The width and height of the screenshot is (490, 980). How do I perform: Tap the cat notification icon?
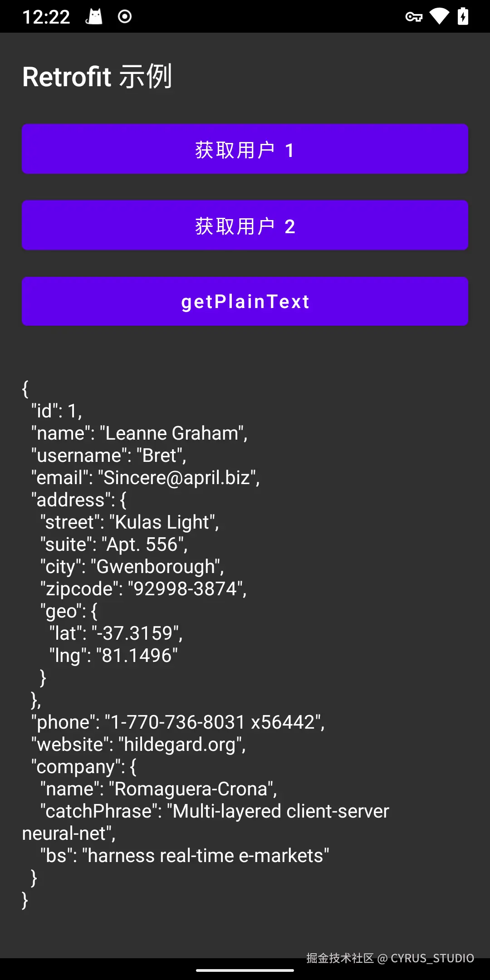coord(94,17)
